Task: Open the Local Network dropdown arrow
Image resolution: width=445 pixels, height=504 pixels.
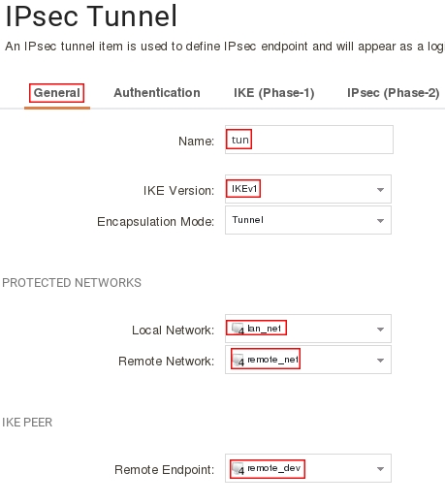Action: [380, 330]
